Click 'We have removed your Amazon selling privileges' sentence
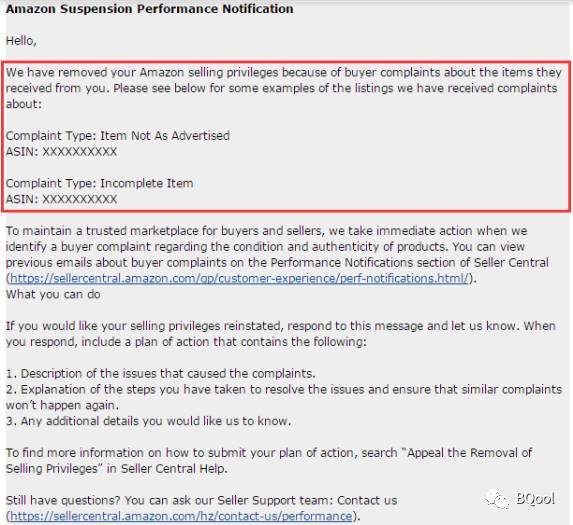The height and width of the screenshot is (525, 573). point(284,88)
